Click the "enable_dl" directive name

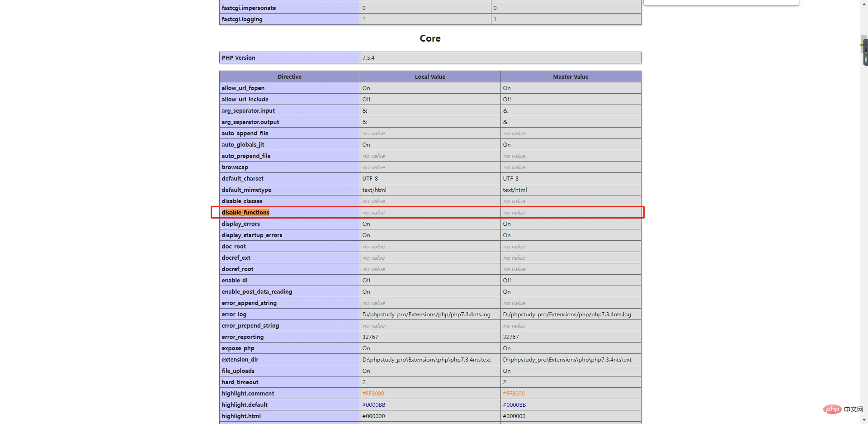click(235, 281)
